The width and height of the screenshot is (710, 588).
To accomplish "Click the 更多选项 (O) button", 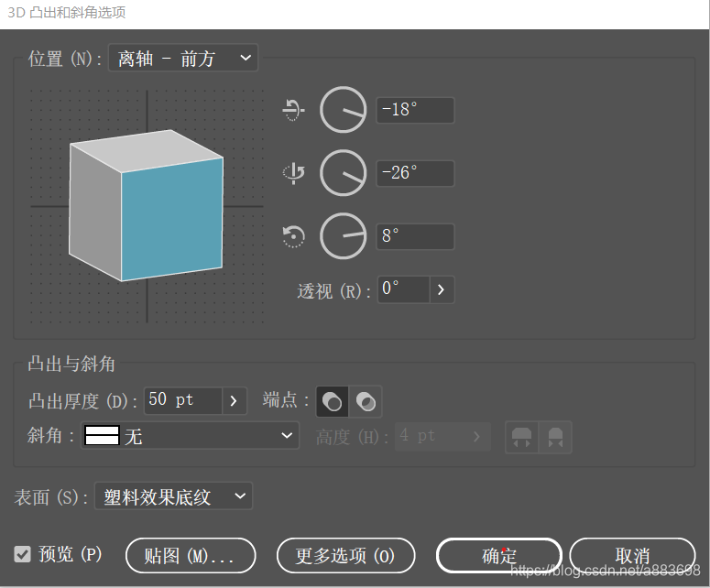I will pos(345,555).
